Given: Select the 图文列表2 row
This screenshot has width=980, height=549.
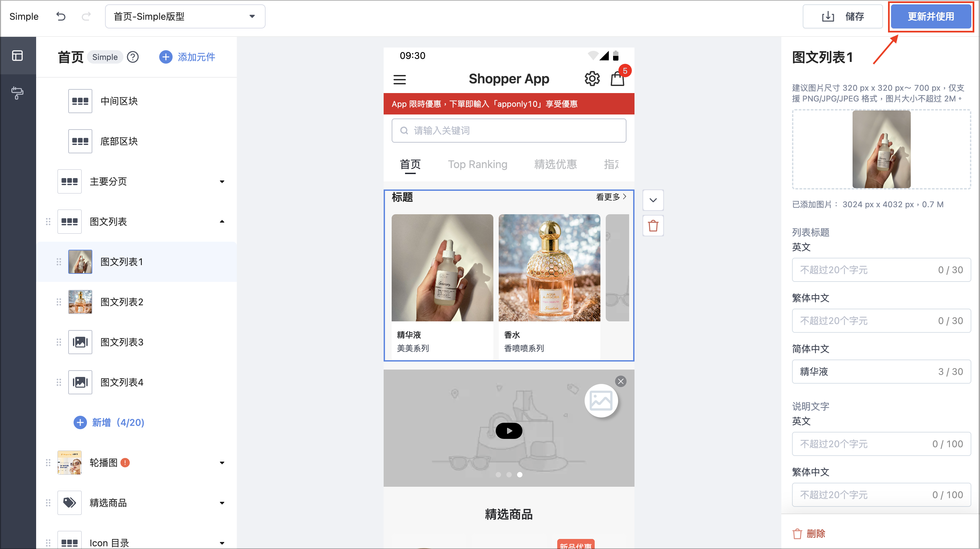Looking at the screenshot, I should coord(137,302).
